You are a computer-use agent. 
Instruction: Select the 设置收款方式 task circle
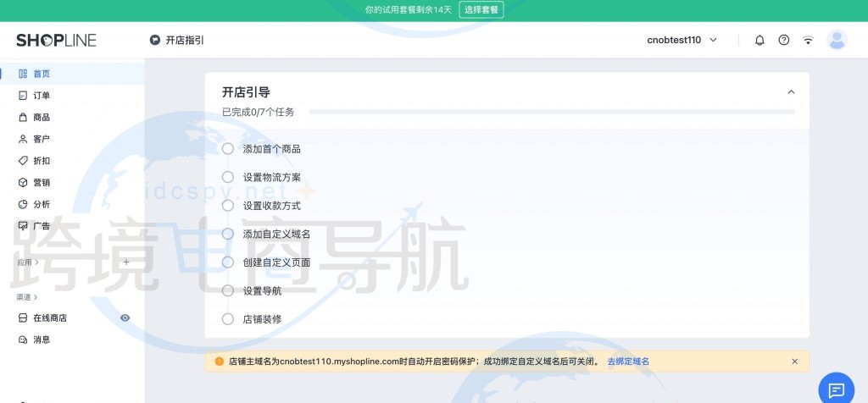(x=227, y=206)
